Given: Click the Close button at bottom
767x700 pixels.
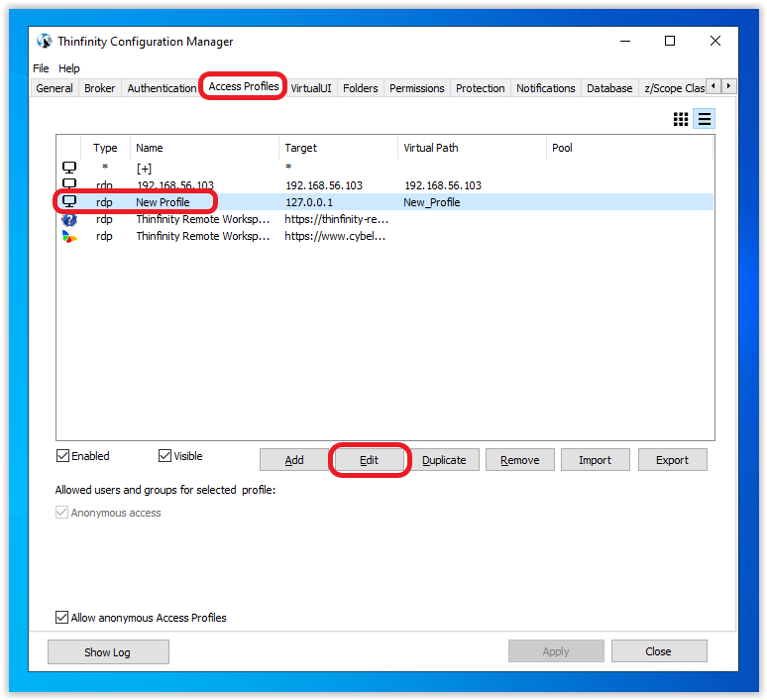Looking at the screenshot, I should coord(659,651).
